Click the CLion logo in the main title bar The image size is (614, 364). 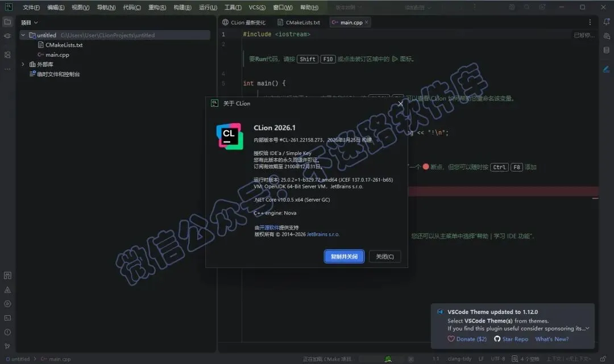(x=8, y=7)
